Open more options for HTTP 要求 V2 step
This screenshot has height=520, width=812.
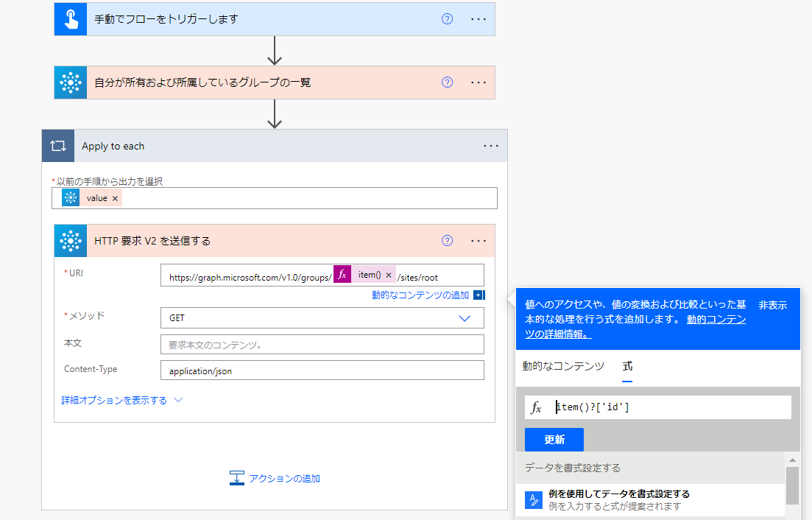click(x=479, y=241)
